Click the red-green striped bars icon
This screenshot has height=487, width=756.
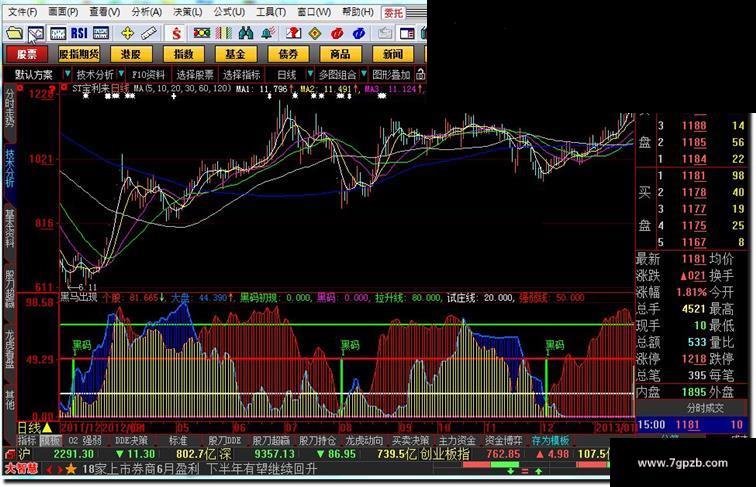pos(224,33)
